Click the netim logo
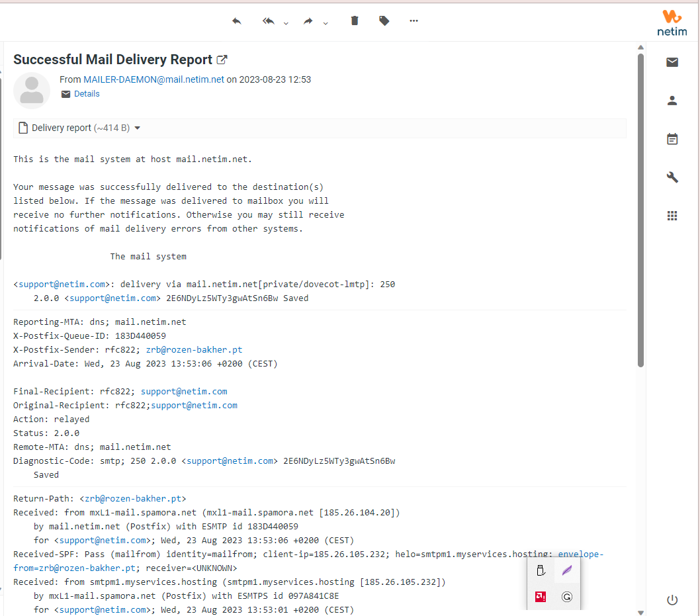 pyautogui.click(x=672, y=22)
